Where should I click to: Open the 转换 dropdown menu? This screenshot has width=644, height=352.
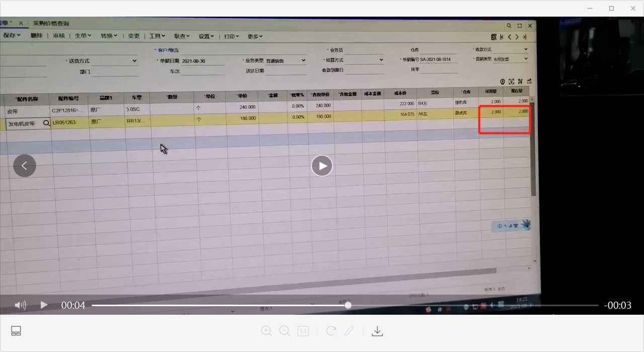pyautogui.click(x=109, y=36)
